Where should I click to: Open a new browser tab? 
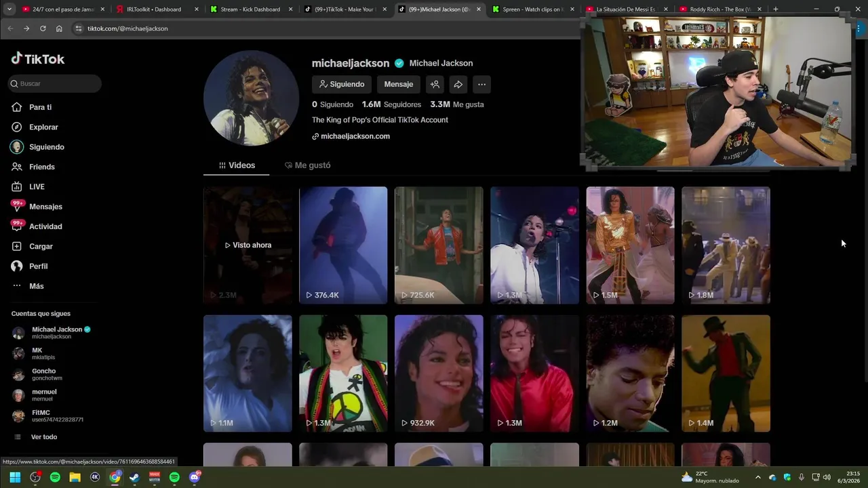coord(775,9)
